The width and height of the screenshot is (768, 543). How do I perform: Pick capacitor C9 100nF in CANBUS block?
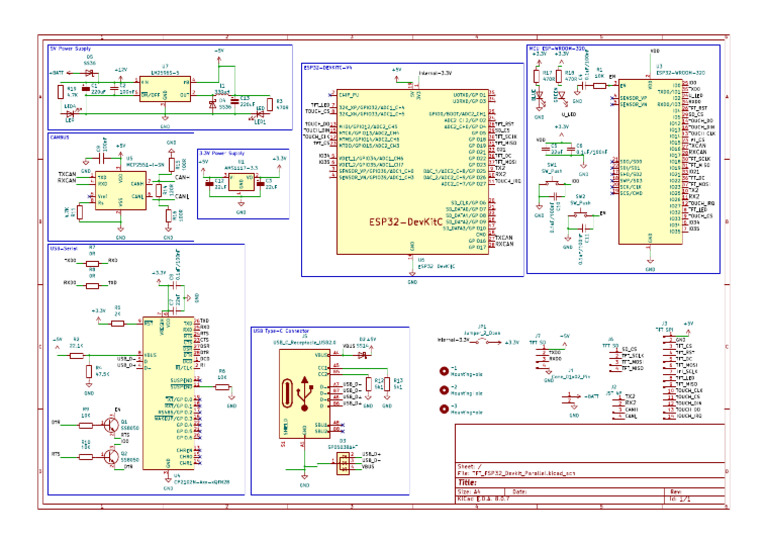click(102, 158)
